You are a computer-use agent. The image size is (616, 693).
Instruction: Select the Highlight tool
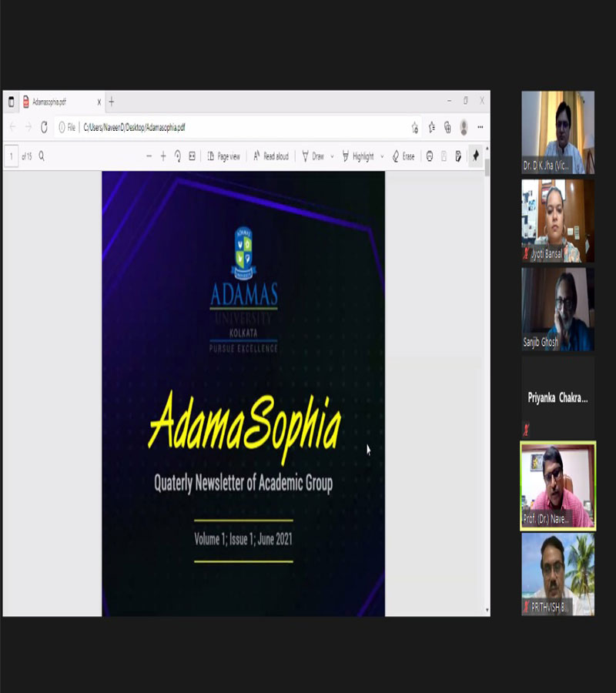pos(358,156)
